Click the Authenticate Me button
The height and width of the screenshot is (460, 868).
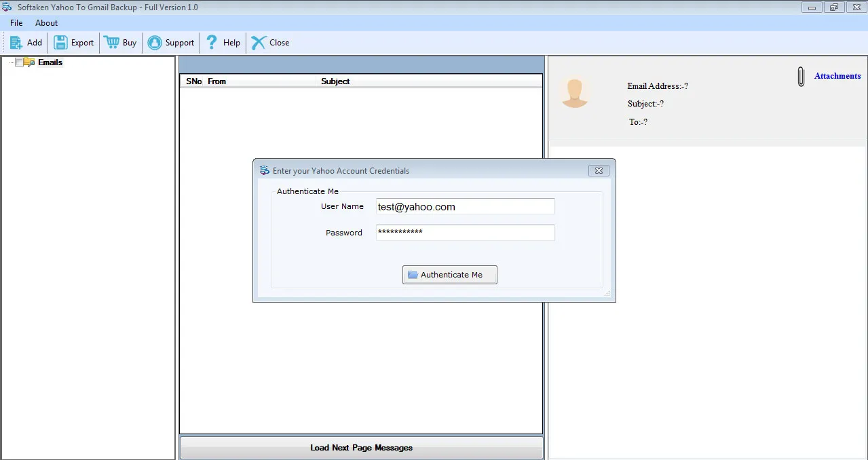click(x=450, y=275)
